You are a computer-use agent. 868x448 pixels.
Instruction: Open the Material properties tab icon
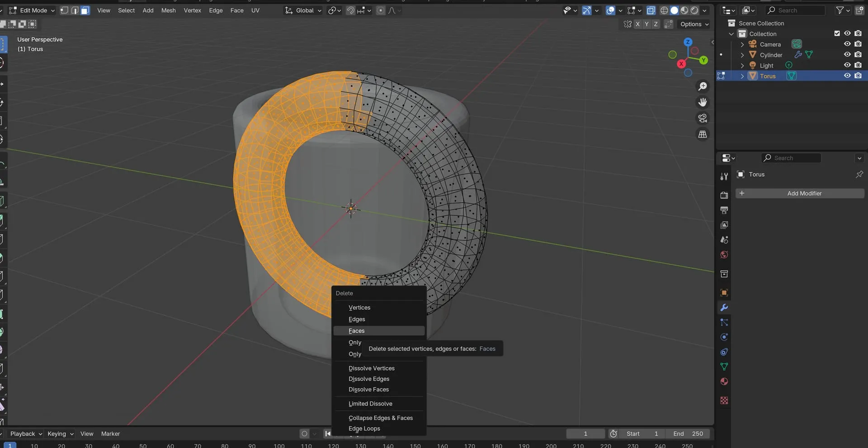[x=724, y=381]
